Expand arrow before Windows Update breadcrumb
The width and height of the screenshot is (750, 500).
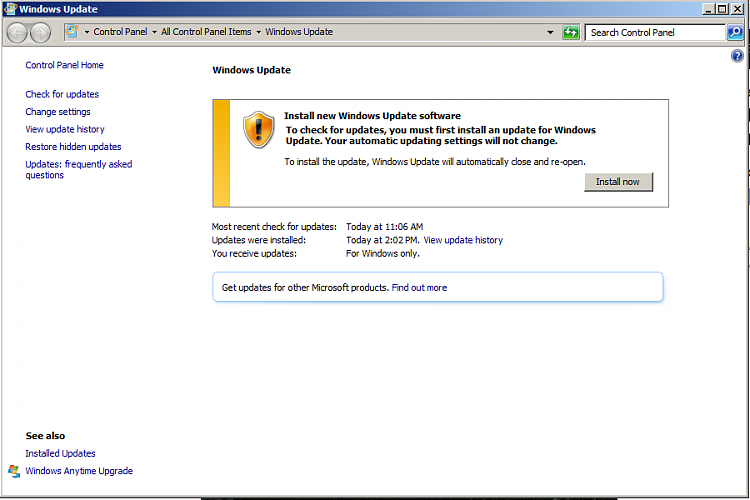tap(259, 32)
